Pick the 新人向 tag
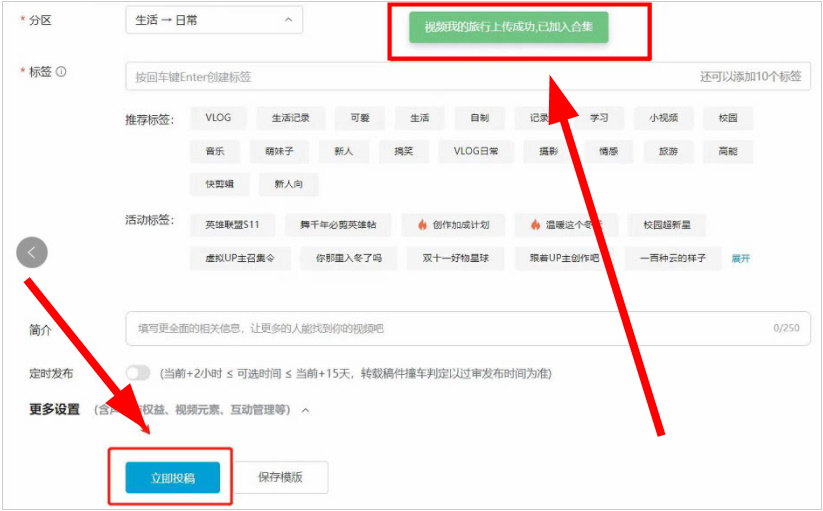Screen dimensions: 823x511 289,184
